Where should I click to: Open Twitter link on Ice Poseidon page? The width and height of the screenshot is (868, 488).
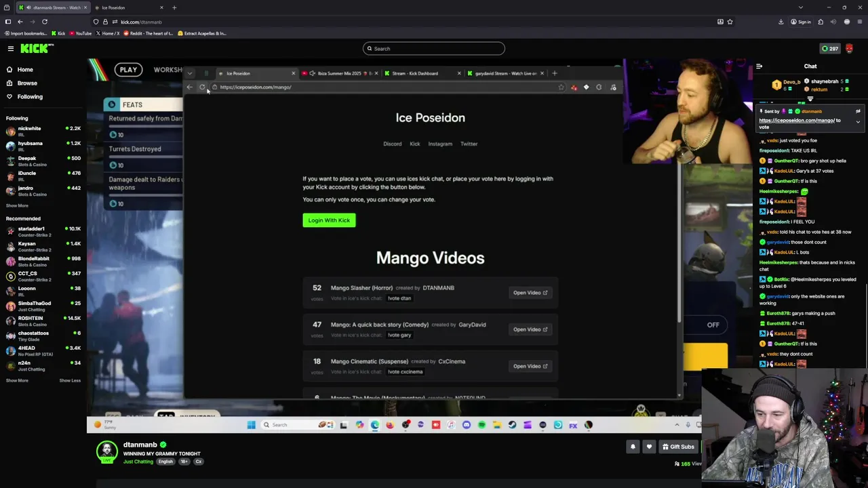(469, 144)
